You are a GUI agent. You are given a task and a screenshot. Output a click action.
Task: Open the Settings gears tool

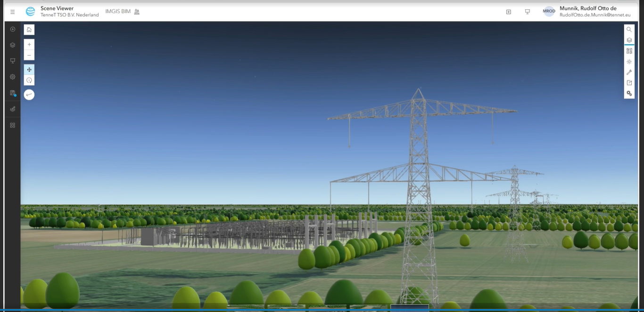pos(629,93)
